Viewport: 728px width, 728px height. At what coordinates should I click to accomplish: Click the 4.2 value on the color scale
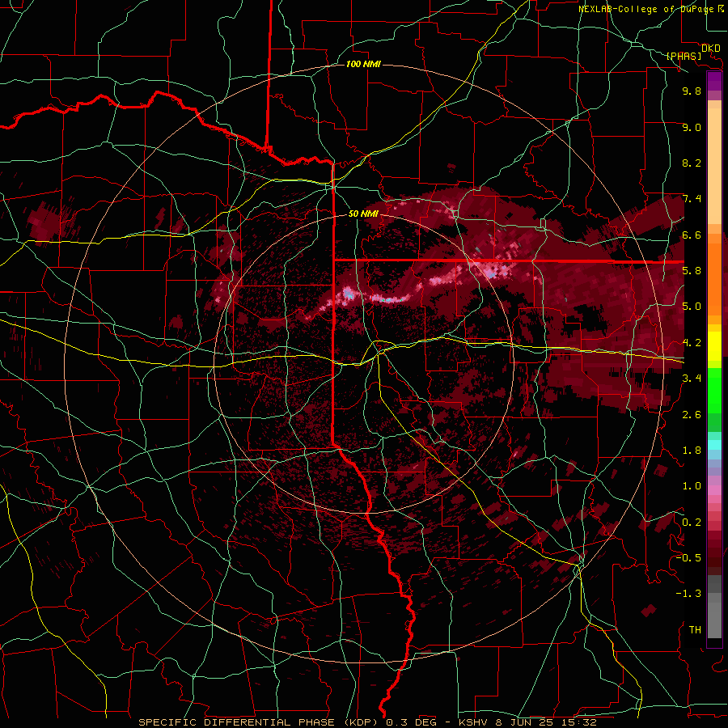point(692,343)
